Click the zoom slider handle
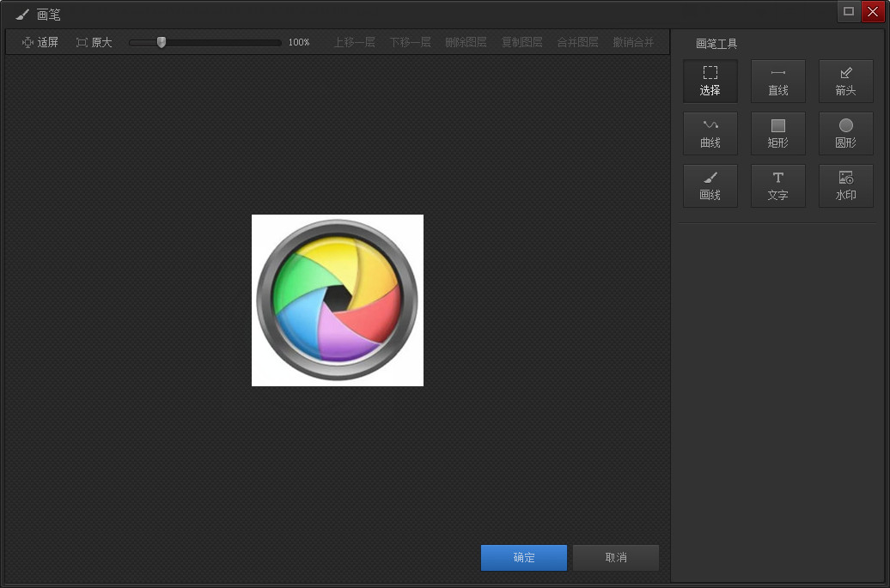Viewport: 890px width, 588px height. click(x=162, y=43)
